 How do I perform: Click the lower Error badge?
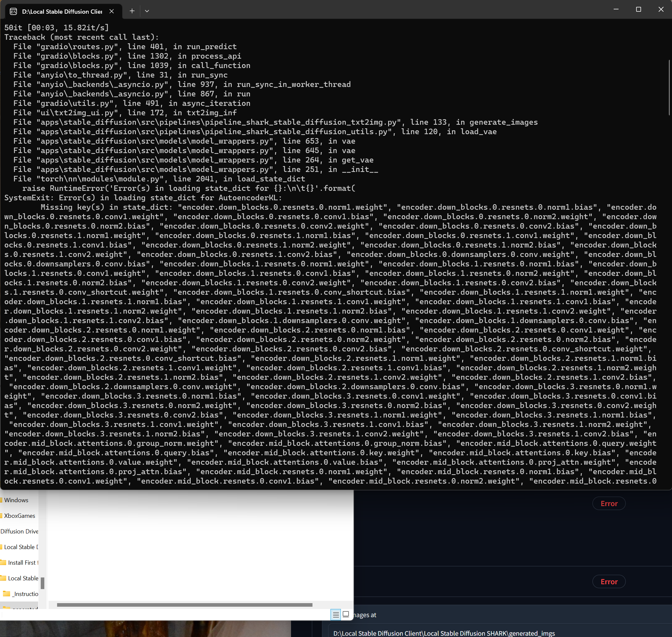coord(609,581)
